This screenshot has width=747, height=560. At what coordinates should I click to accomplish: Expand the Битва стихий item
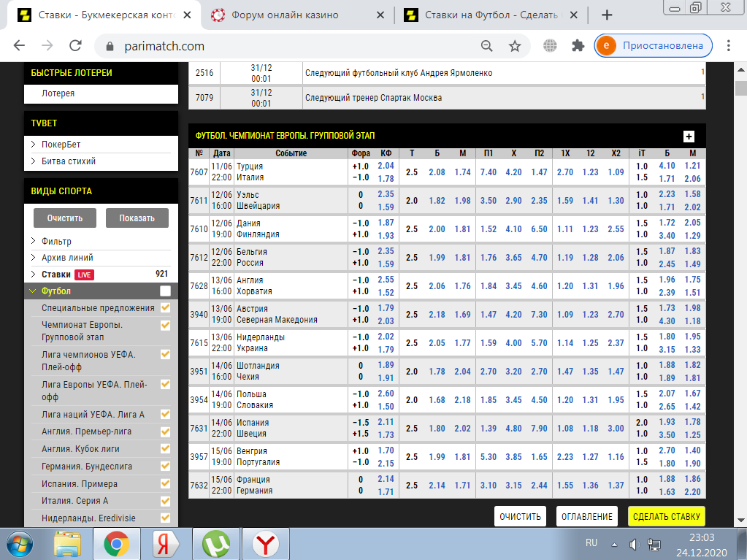tap(33, 161)
